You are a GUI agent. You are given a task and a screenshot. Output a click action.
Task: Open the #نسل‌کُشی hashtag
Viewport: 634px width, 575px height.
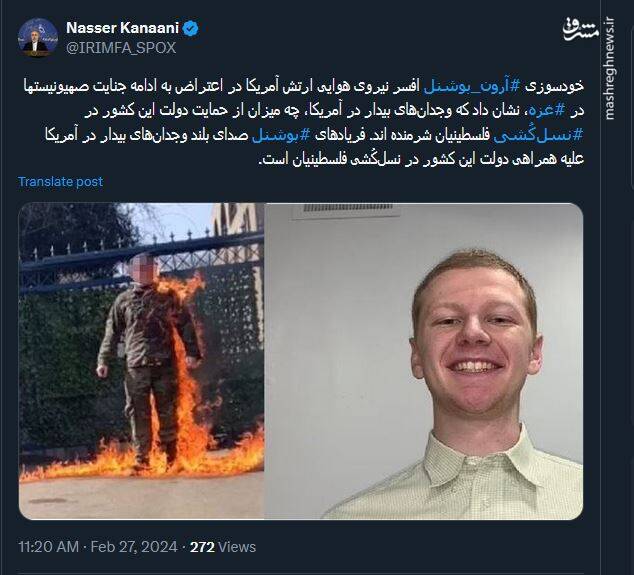click(539, 135)
